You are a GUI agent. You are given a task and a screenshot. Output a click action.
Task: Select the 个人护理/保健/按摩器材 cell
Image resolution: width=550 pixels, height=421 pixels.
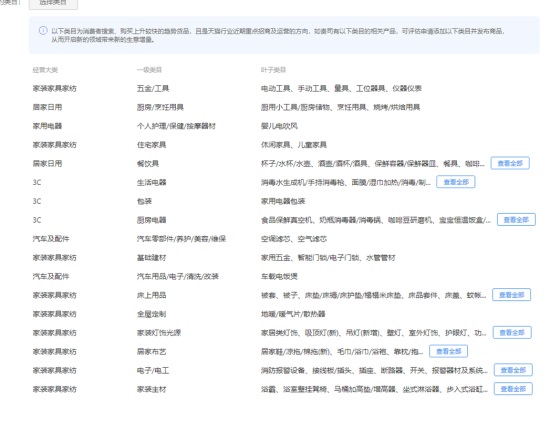click(176, 126)
